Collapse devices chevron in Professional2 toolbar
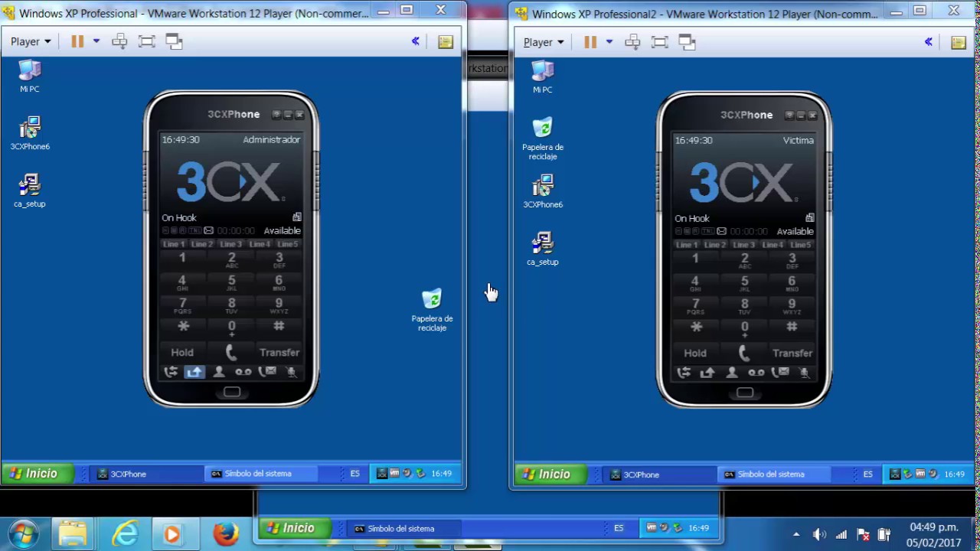 tap(929, 41)
